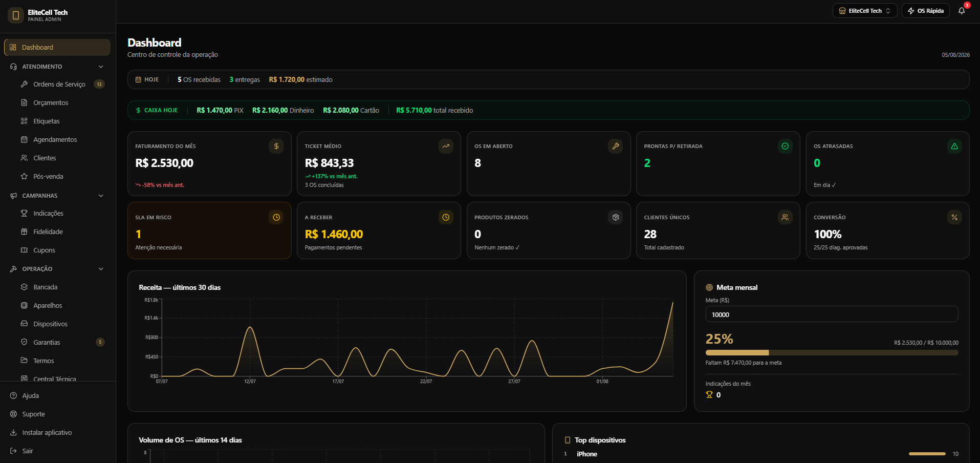Click the Aparelhos chip icon
The image size is (980, 463).
(24, 305)
